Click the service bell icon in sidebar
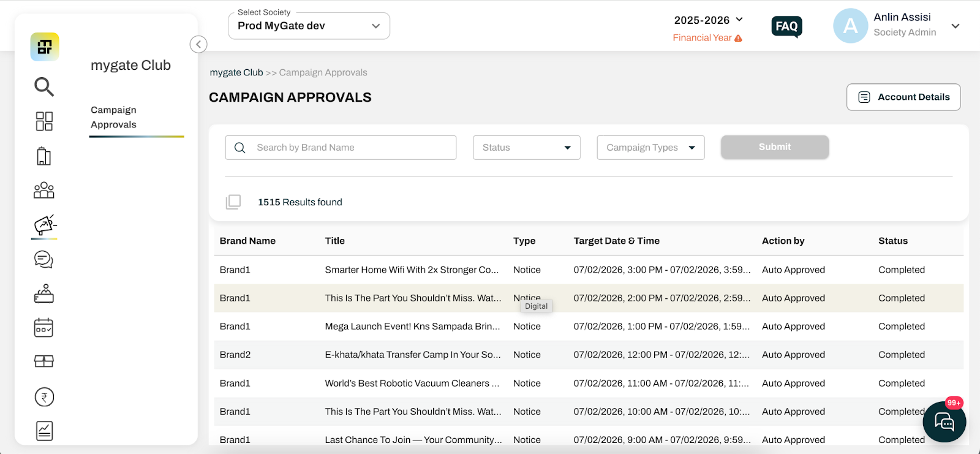The image size is (980, 454). [44, 294]
